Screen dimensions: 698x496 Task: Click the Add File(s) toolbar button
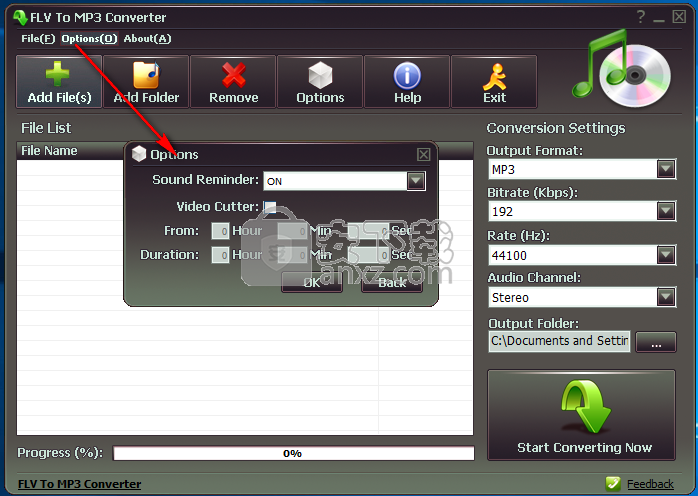59,82
